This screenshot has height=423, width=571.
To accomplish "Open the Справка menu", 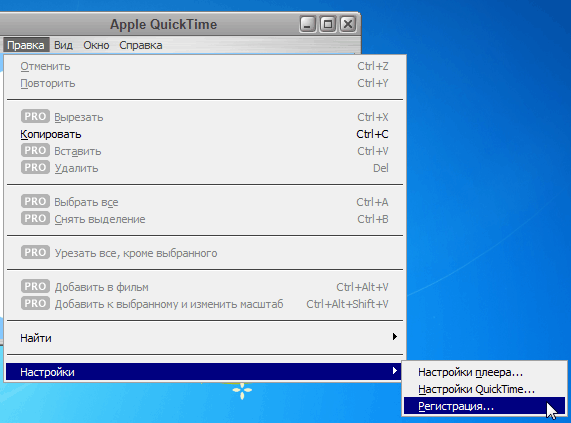I will [x=141, y=45].
